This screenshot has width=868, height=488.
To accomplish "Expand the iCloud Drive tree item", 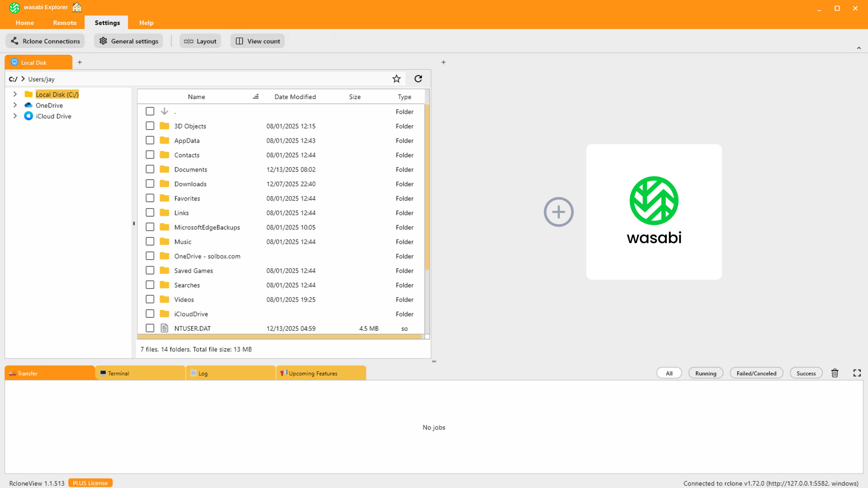I will [x=15, y=116].
